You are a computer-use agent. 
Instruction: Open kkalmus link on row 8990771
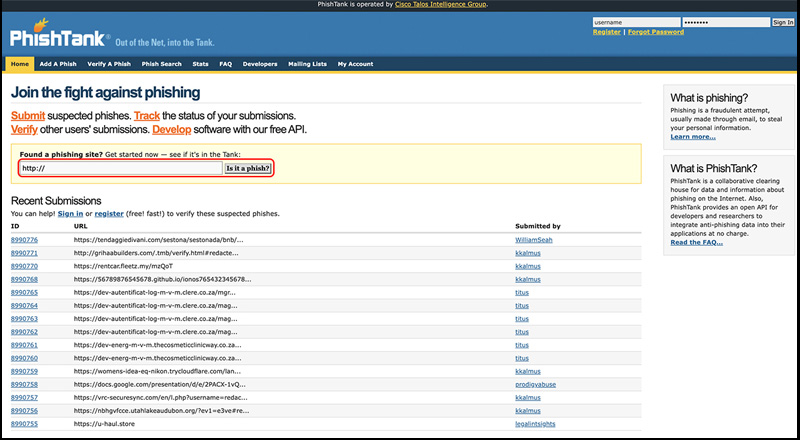click(x=528, y=253)
